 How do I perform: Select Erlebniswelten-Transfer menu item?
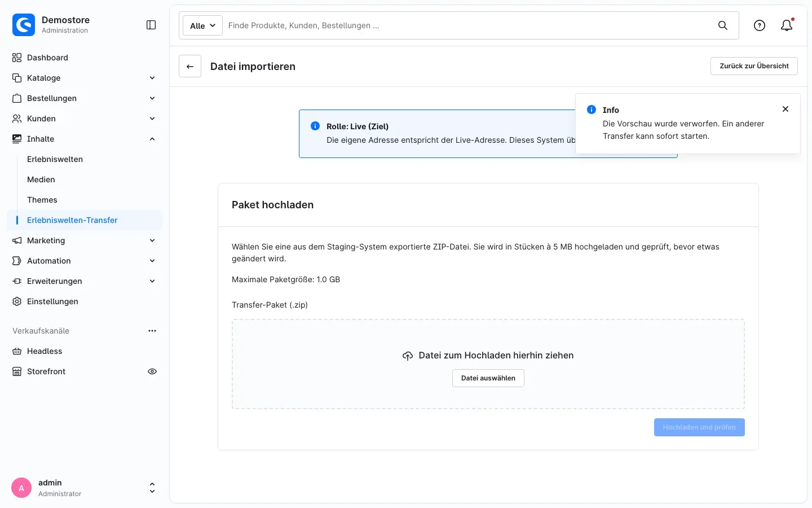click(85, 220)
